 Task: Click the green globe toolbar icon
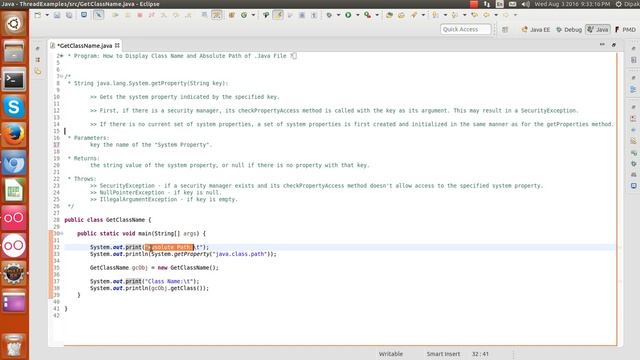pos(244,15)
